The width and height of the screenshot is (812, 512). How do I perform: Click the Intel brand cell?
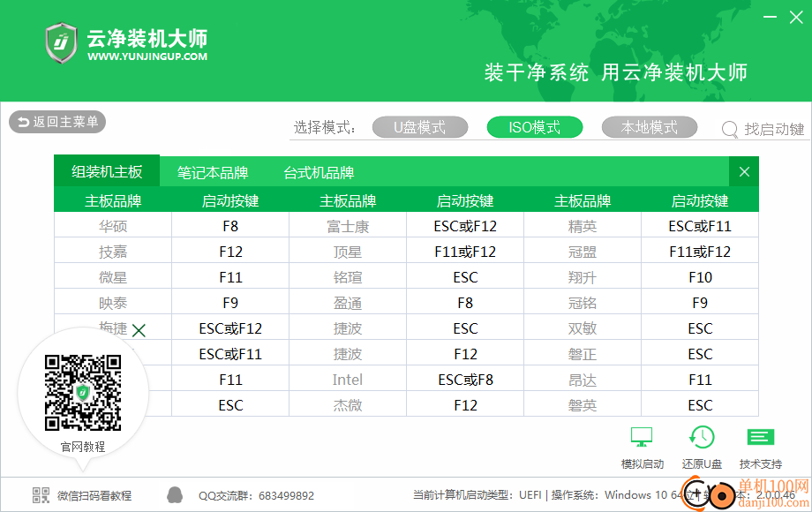pyautogui.click(x=348, y=380)
